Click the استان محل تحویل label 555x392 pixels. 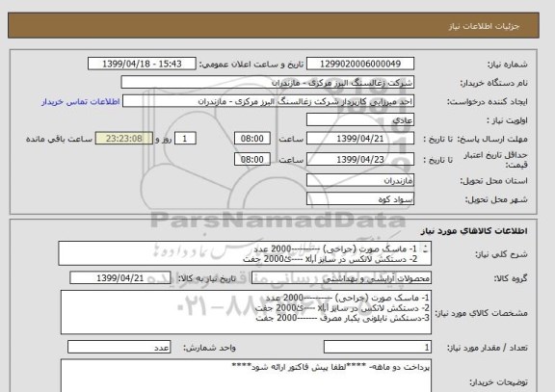click(x=493, y=181)
